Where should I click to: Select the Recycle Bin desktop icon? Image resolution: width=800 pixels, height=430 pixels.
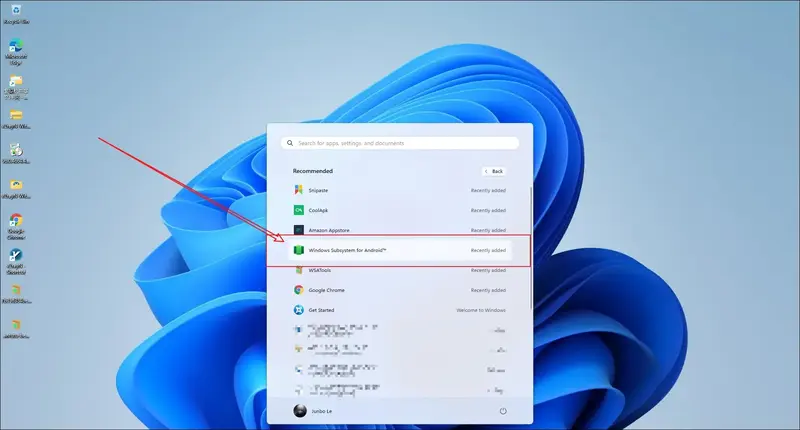coord(16,14)
